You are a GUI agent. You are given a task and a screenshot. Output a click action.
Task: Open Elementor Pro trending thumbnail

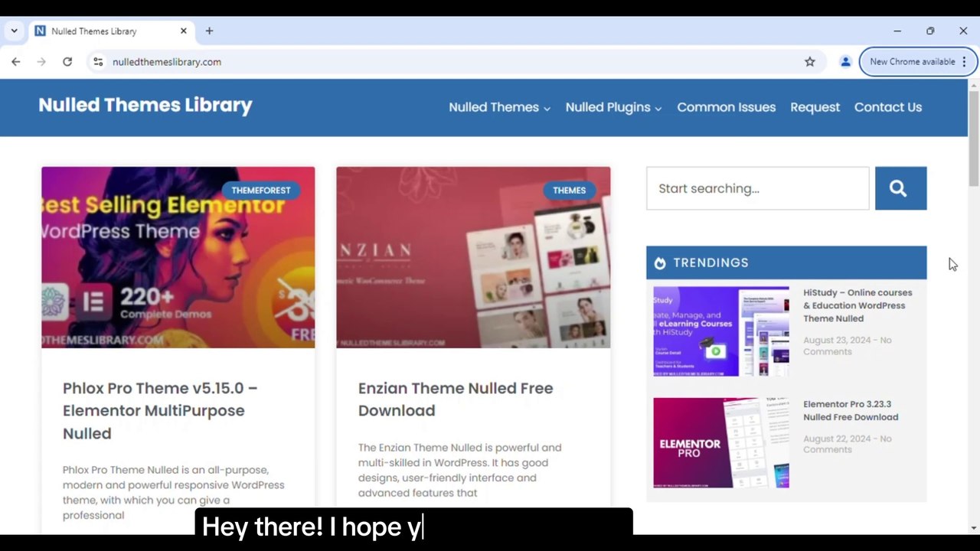720,442
